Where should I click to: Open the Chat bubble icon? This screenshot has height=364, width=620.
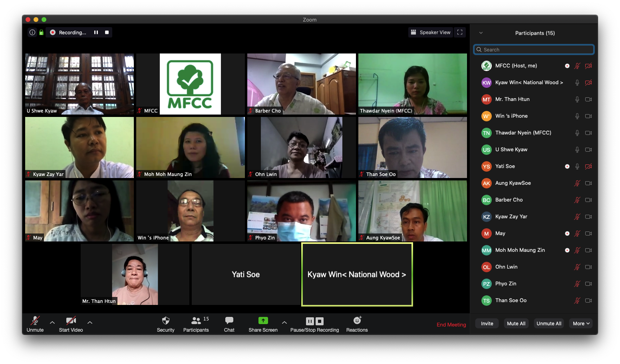(229, 320)
